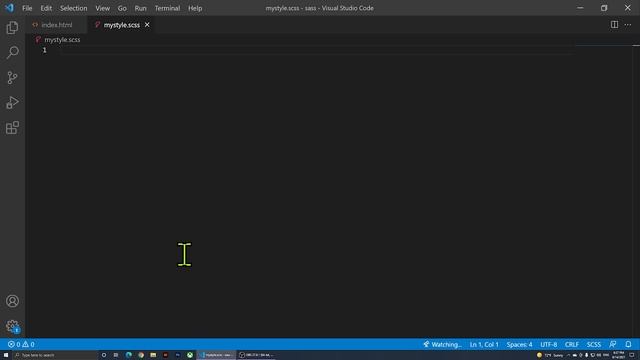Open the Xbox app from taskbar
This screenshot has width=640, height=360.
click(190, 355)
